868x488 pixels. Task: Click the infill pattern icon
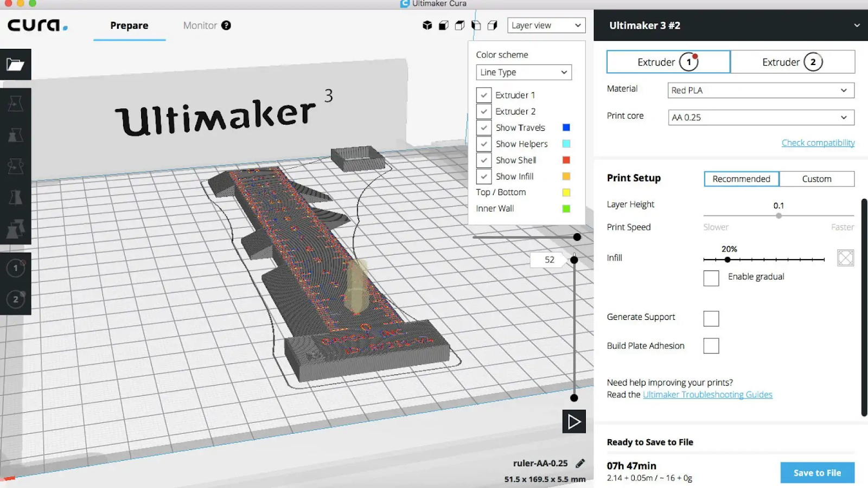[845, 258]
